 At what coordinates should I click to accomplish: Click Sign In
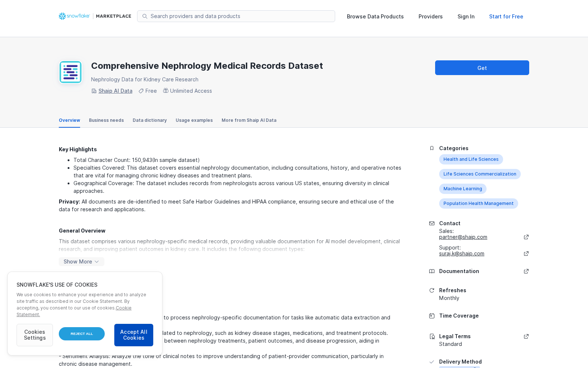[466, 17]
